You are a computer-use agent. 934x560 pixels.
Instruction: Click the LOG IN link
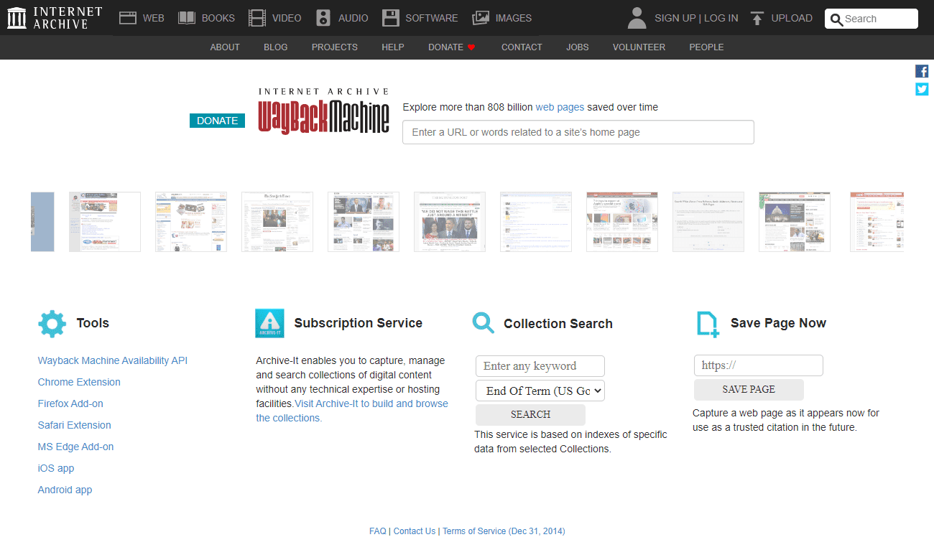click(x=721, y=18)
